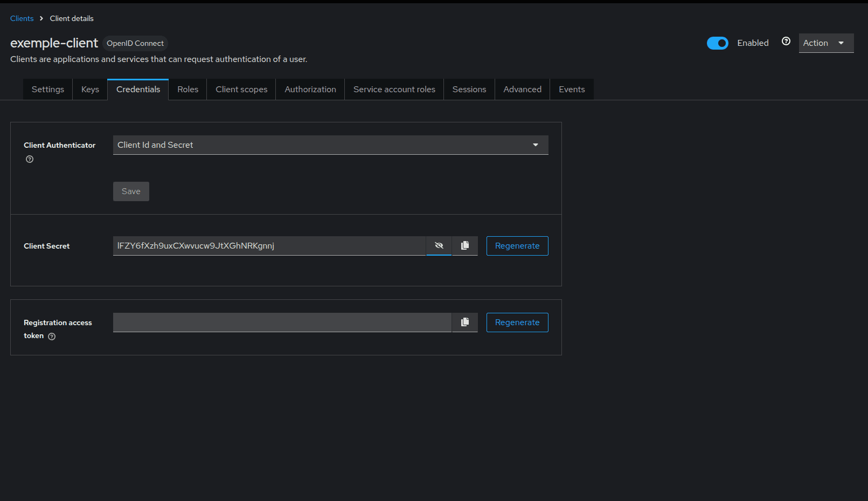This screenshot has height=501, width=868.
Task: Copy the Registration access token
Action: pos(464,322)
